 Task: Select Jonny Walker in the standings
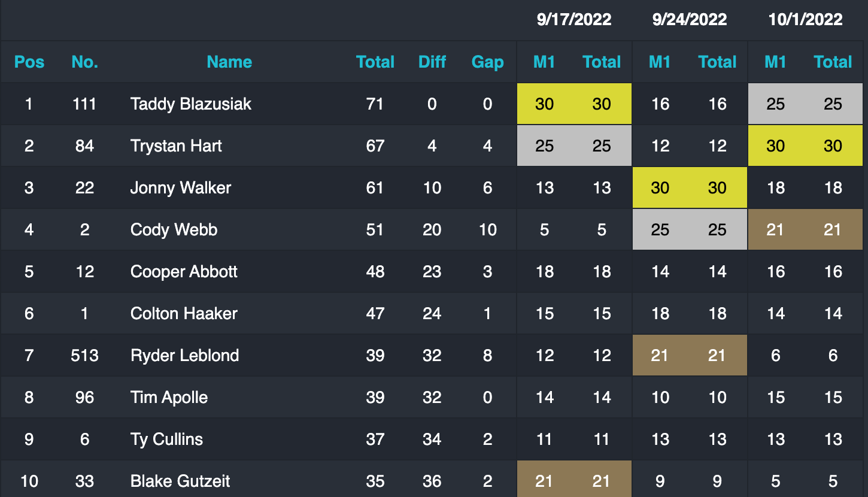click(181, 187)
